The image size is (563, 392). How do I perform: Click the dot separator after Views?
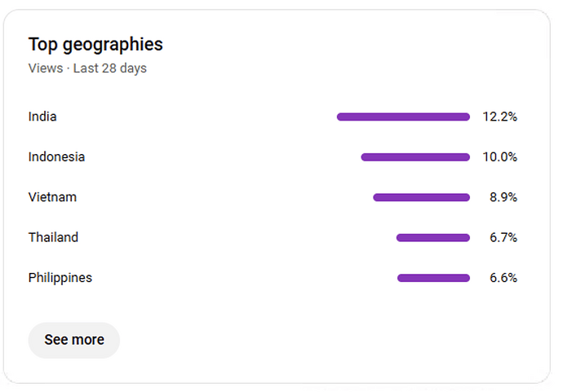[68, 68]
